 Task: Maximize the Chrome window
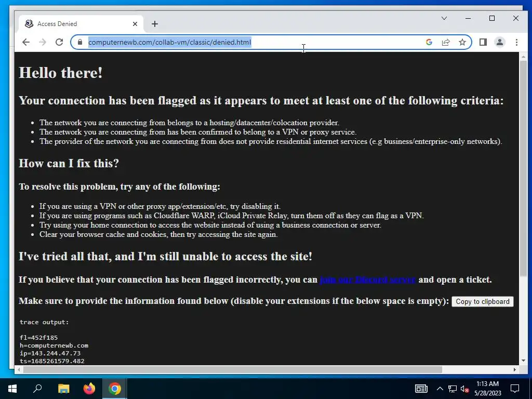coord(492,18)
